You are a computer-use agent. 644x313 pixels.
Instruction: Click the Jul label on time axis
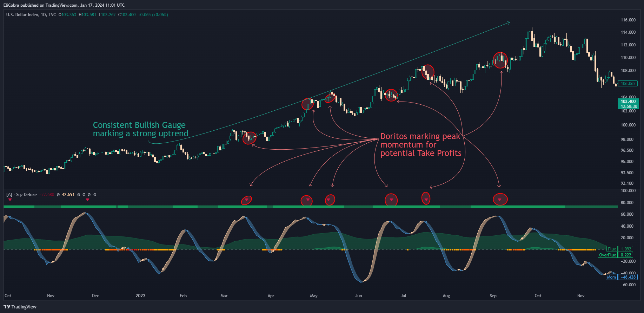click(403, 296)
